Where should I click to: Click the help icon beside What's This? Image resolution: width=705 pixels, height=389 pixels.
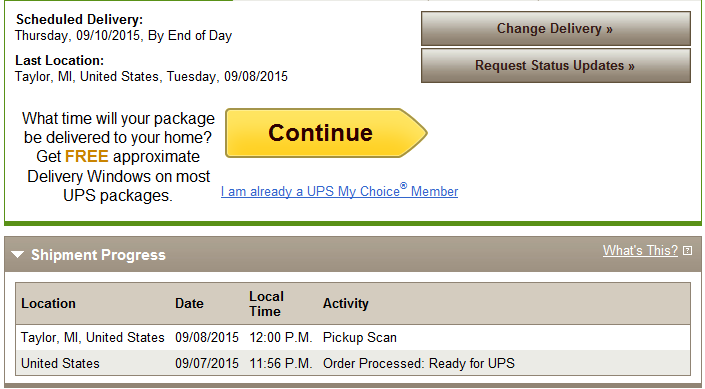(687, 251)
